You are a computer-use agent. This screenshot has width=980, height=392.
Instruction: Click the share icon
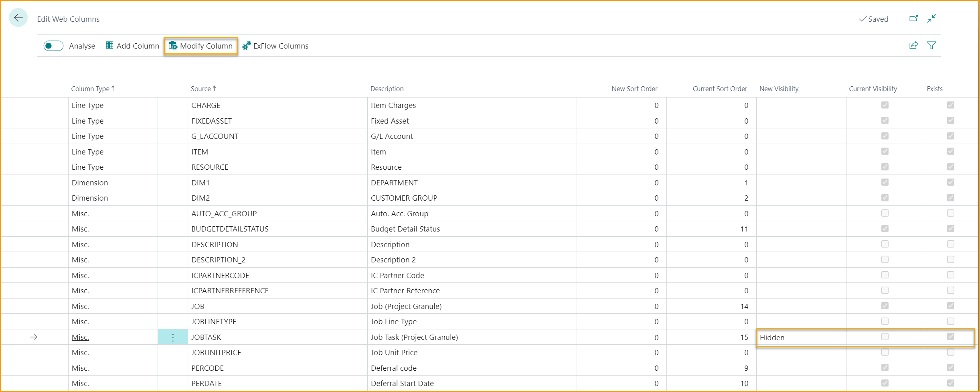coord(913,45)
